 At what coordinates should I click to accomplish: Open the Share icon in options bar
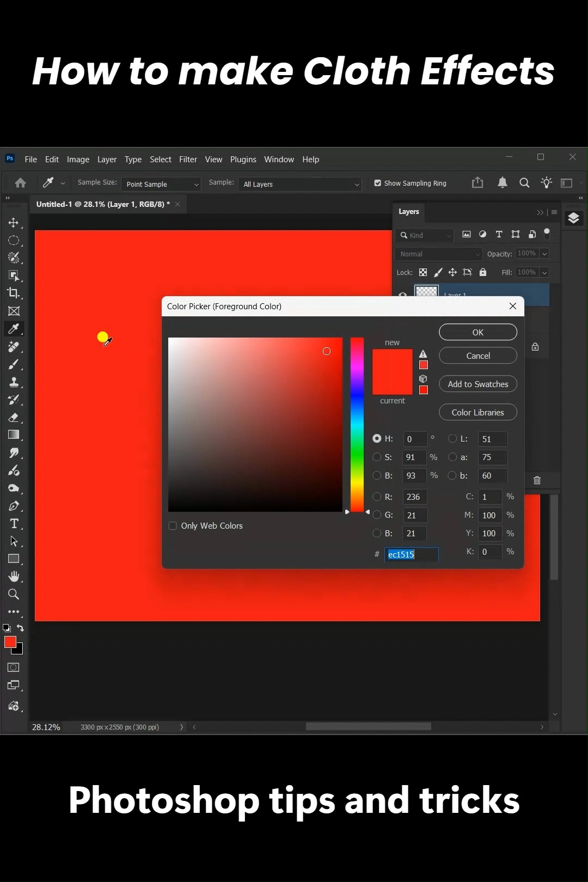477,183
